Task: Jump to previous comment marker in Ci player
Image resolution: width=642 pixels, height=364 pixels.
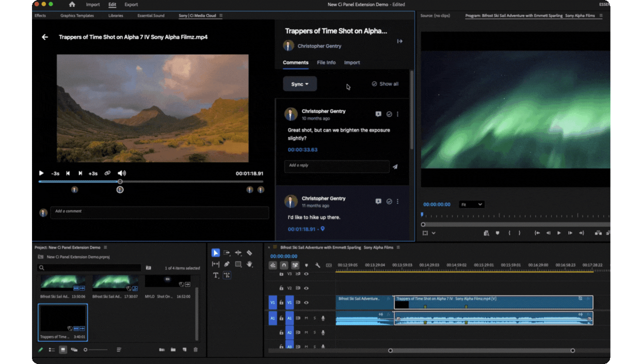Action: tap(68, 174)
